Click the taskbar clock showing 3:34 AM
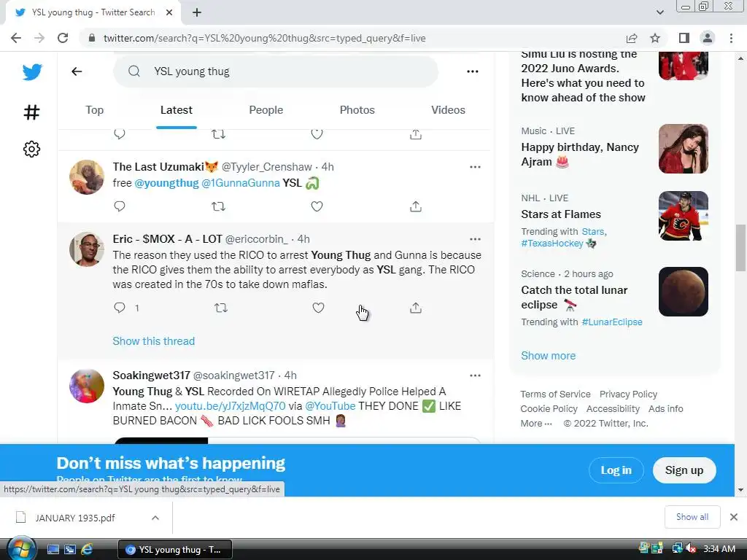747x560 pixels. [719, 549]
